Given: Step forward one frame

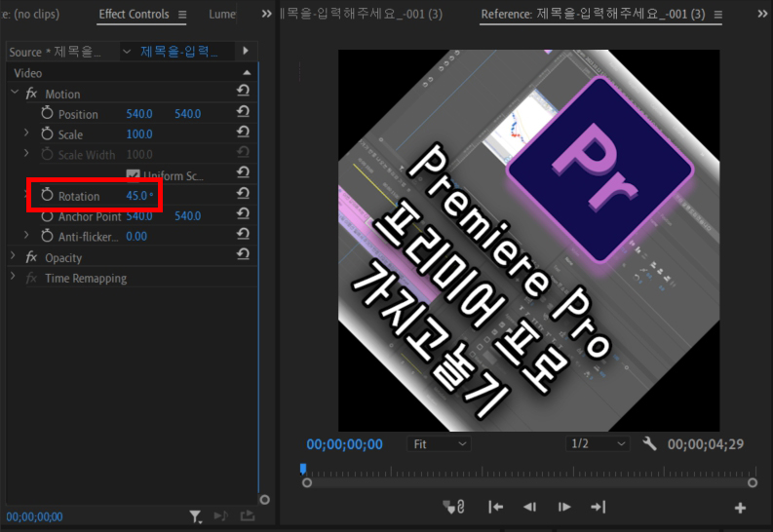Looking at the screenshot, I should (564, 507).
